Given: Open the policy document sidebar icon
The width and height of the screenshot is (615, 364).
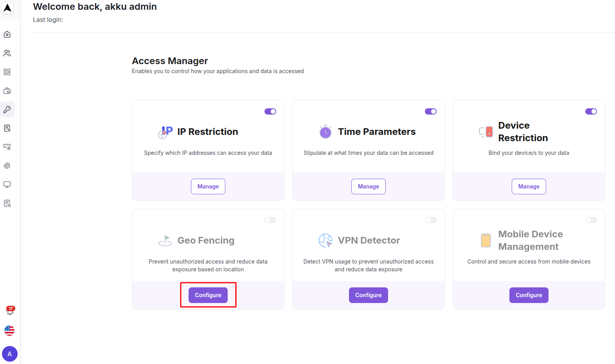Looking at the screenshot, I should coord(7,128).
